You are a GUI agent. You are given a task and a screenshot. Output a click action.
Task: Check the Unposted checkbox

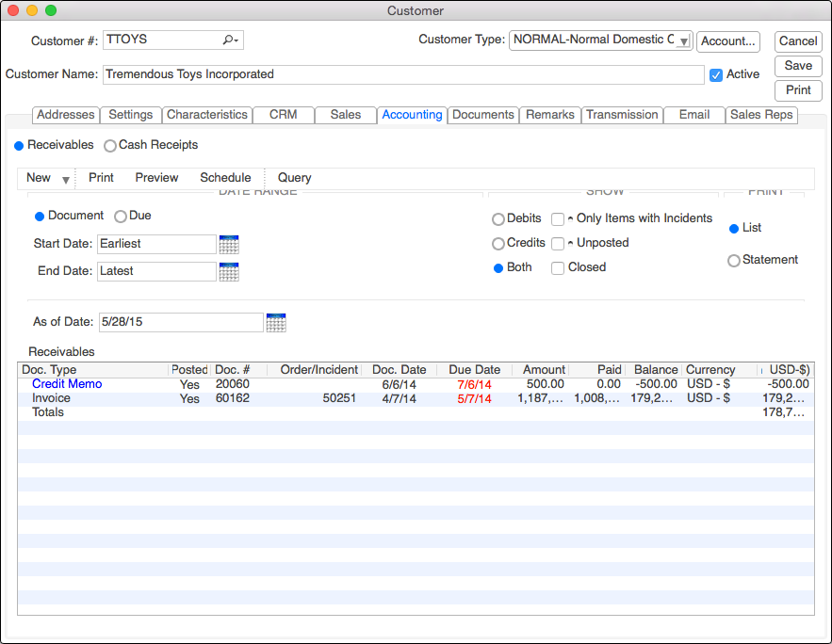click(x=558, y=244)
